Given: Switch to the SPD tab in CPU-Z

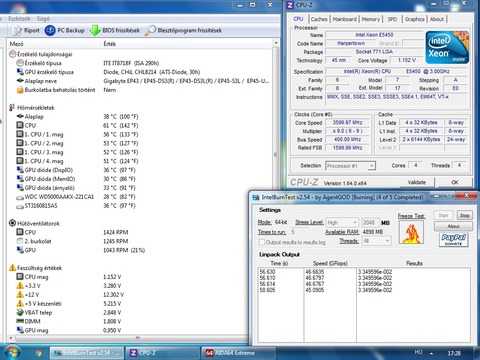Looking at the screenshot, I should click(392, 19).
